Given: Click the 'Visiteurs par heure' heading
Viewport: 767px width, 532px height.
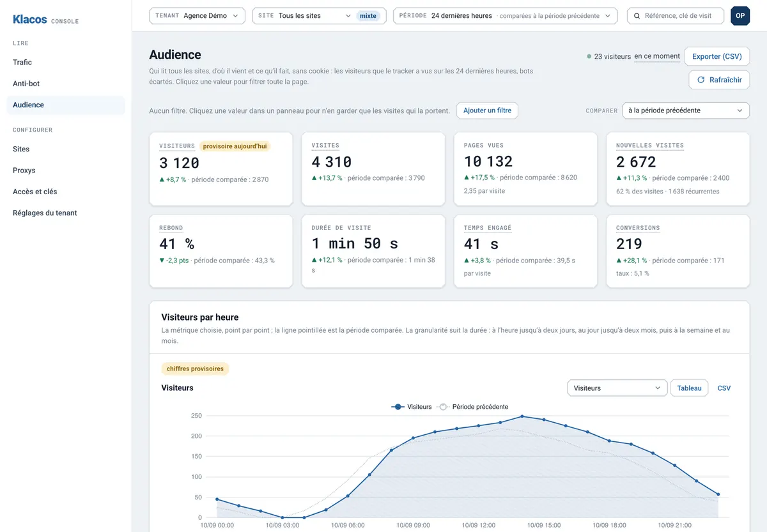Looking at the screenshot, I should tap(200, 317).
